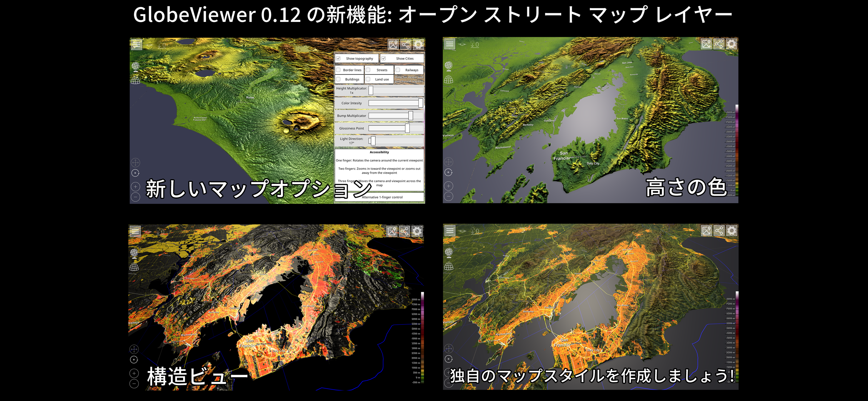The width and height of the screenshot is (868, 401).
Task: Enable the Land use checkbox
Action: pyautogui.click(x=368, y=79)
